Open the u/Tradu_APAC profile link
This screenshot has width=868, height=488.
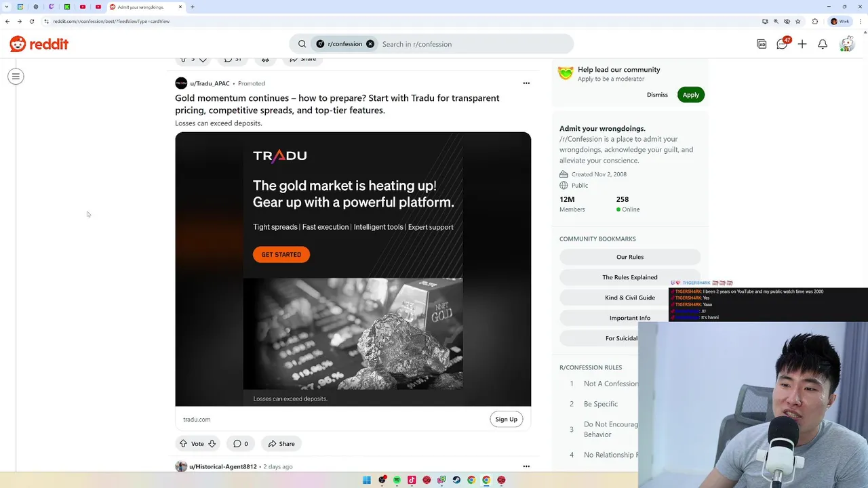[210, 83]
